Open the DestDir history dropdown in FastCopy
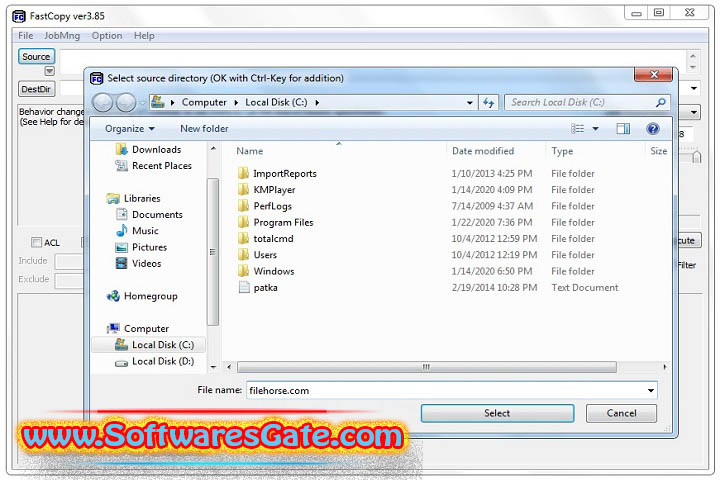720x480 pixels. pos(694,88)
